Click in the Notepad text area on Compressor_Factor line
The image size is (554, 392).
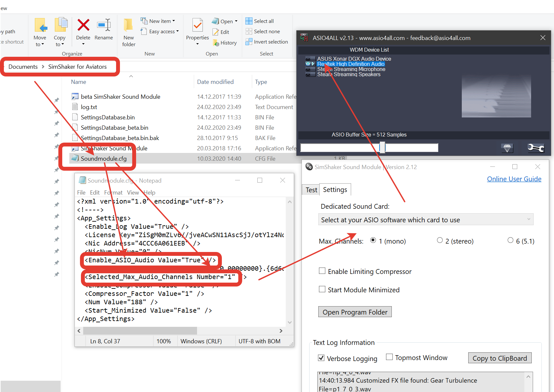coord(144,294)
